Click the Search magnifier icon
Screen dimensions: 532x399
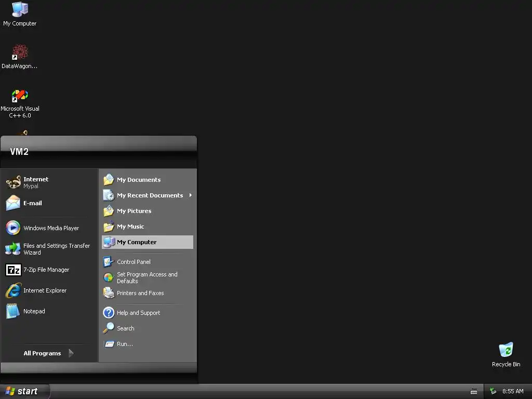[109, 328]
